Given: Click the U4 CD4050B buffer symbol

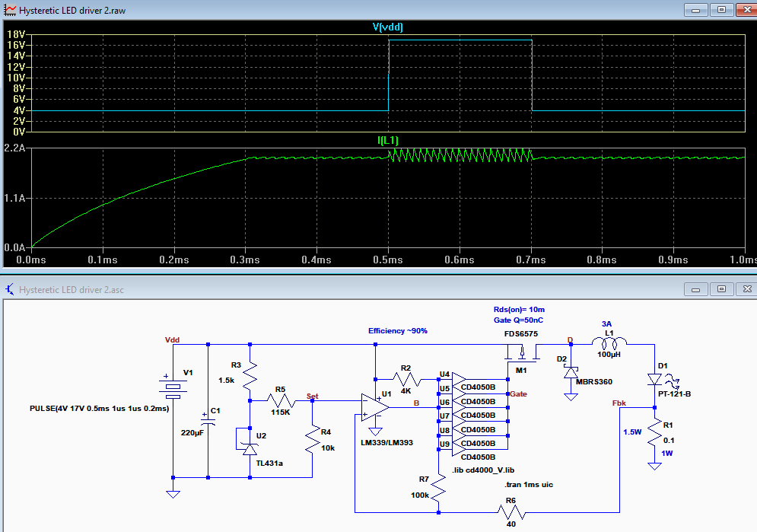Looking at the screenshot, I should [x=459, y=380].
